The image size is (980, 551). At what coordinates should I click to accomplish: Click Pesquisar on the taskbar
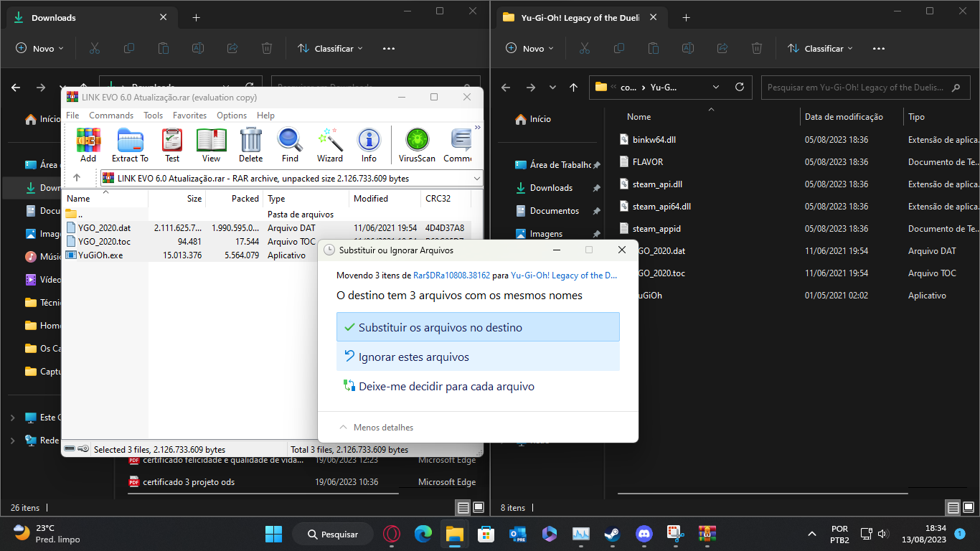333,534
